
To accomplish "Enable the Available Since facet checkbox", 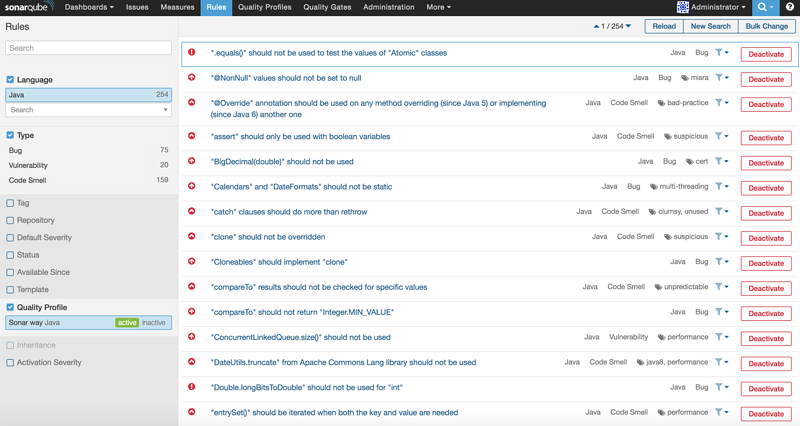I will pos(10,272).
